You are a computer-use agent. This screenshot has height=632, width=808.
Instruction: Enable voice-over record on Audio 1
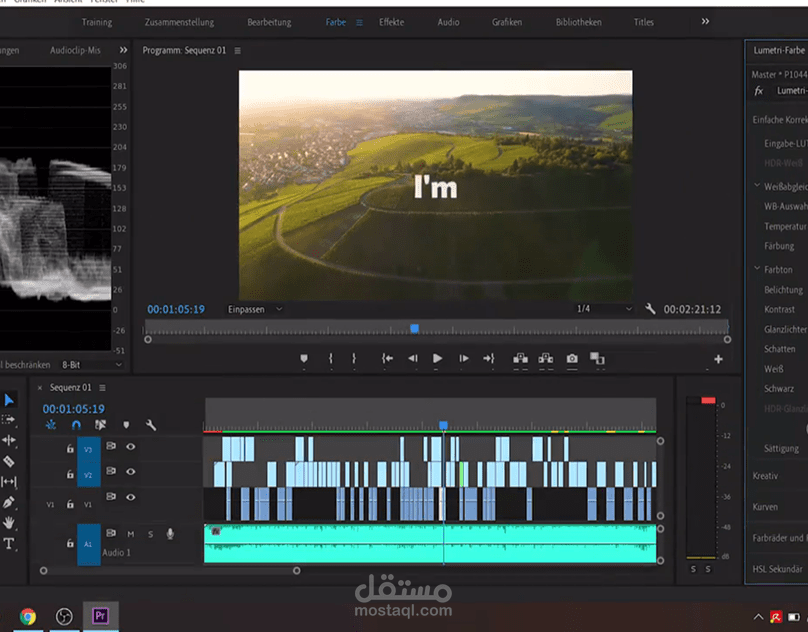tap(170, 534)
